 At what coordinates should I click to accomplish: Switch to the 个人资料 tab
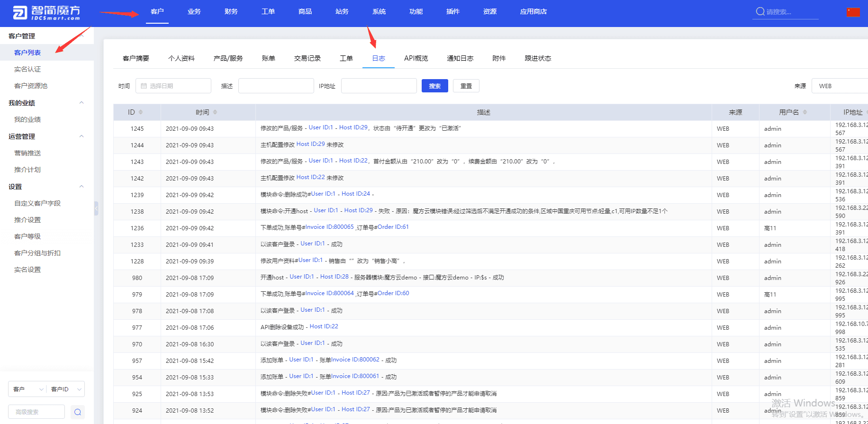coord(181,58)
